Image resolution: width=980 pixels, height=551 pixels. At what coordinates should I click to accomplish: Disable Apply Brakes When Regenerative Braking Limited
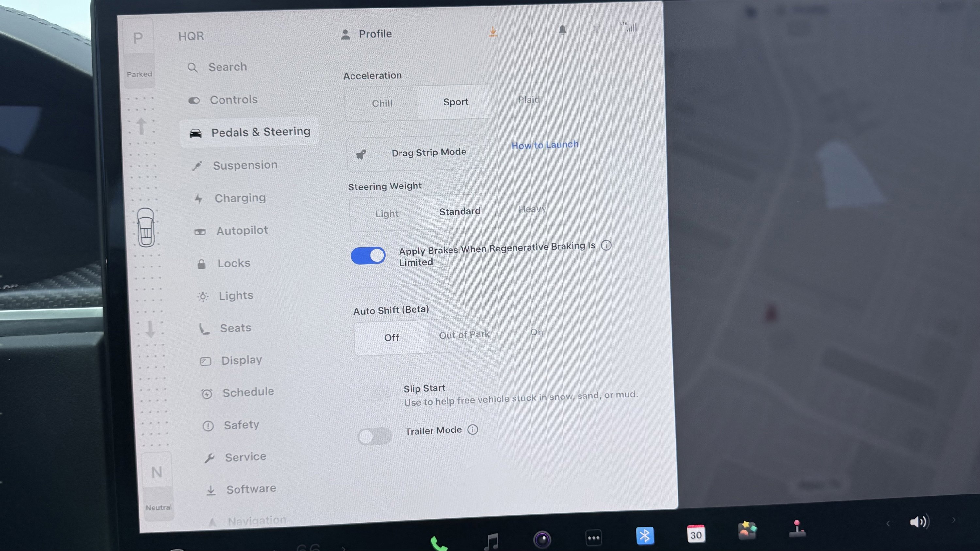[x=368, y=255]
